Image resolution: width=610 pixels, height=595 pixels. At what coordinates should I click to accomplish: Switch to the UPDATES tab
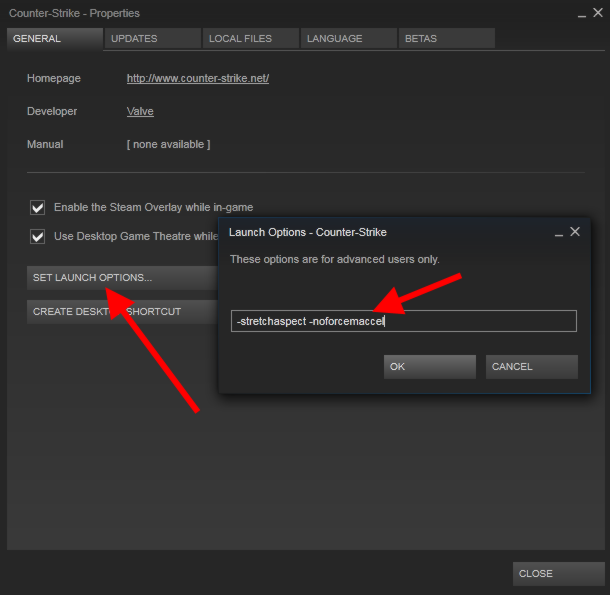coord(150,39)
